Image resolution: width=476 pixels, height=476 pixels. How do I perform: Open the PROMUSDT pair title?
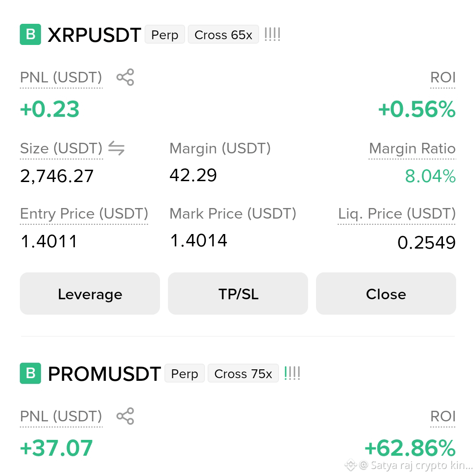[x=104, y=374]
